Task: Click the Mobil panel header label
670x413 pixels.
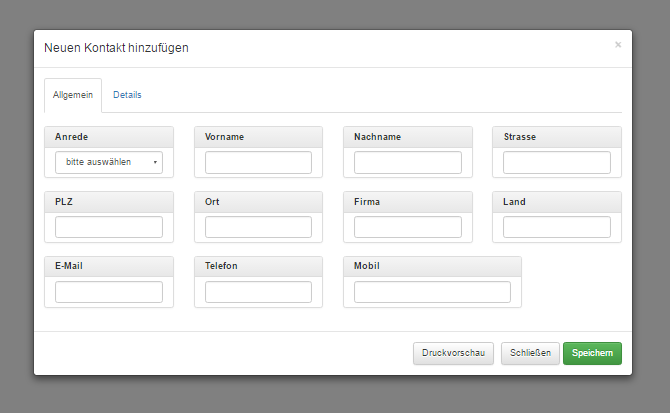Action: (367, 266)
